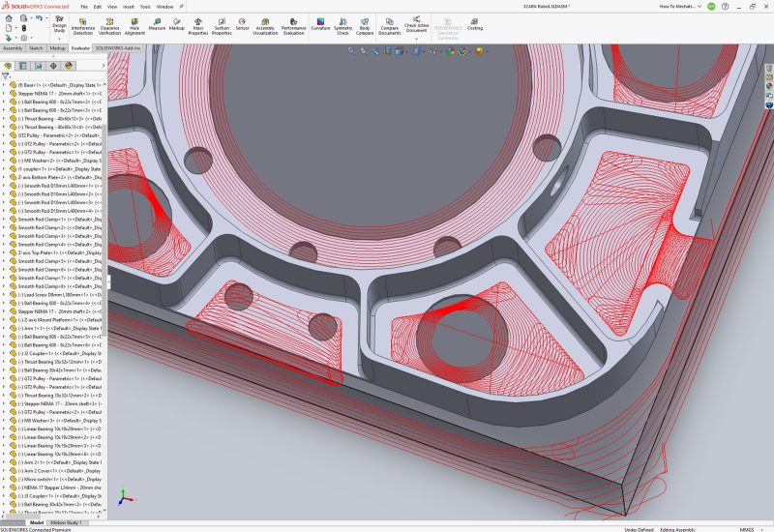The image size is (774, 532).
Task: Expand Micro switch<1> component node
Action: [4, 479]
